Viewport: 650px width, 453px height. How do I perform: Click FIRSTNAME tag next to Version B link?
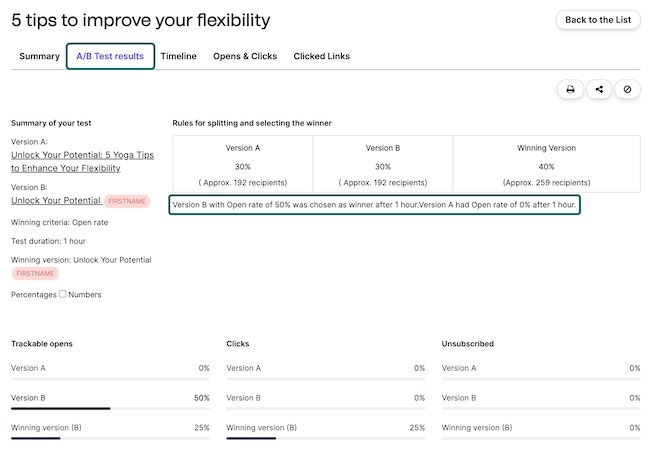127,201
